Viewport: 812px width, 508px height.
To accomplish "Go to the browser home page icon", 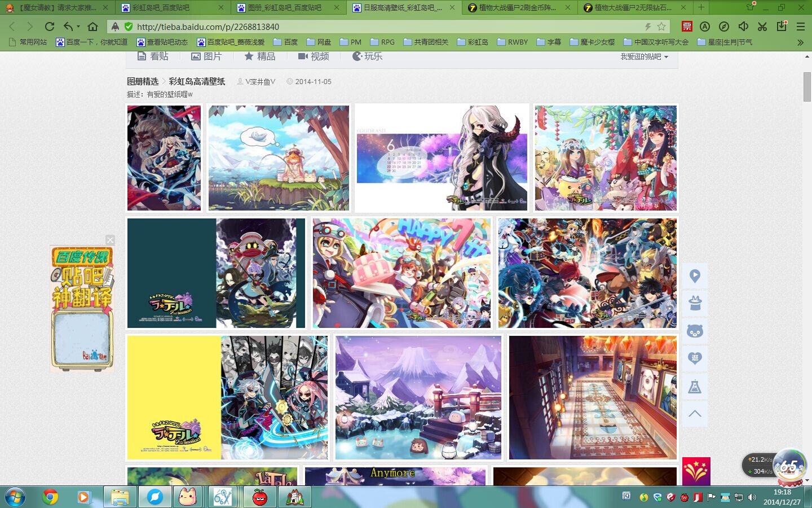I will coord(93,27).
